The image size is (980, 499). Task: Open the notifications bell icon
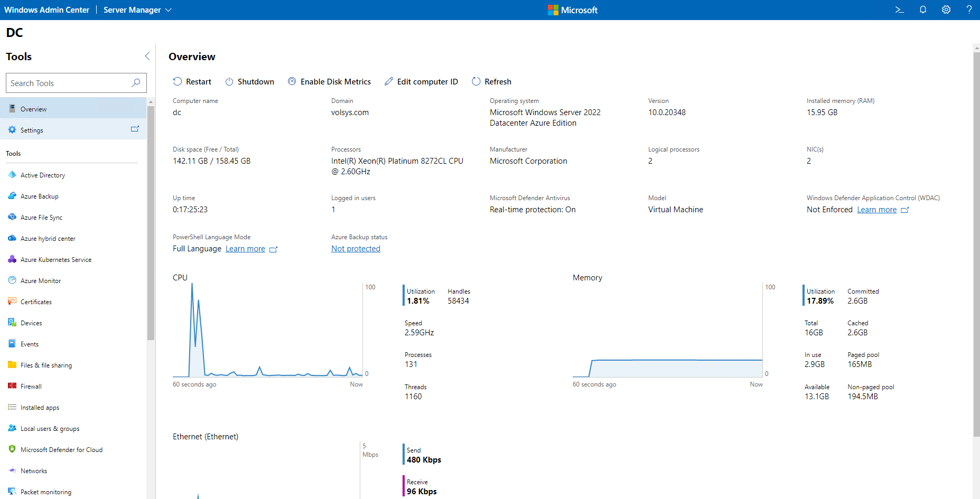tap(923, 10)
